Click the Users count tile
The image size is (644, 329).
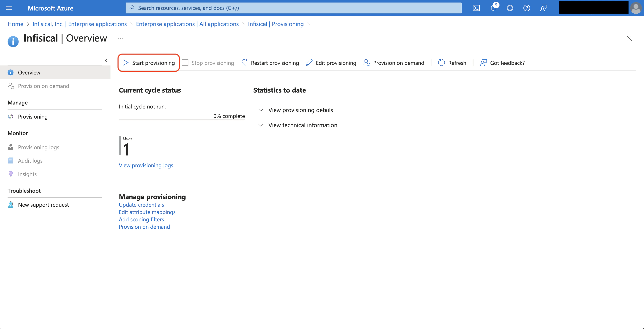coord(126,146)
